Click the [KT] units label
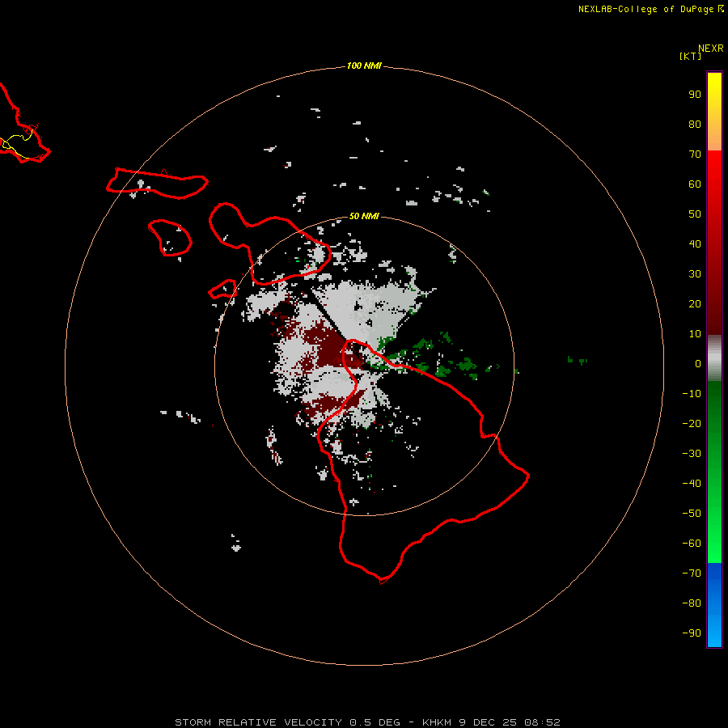 [691, 56]
